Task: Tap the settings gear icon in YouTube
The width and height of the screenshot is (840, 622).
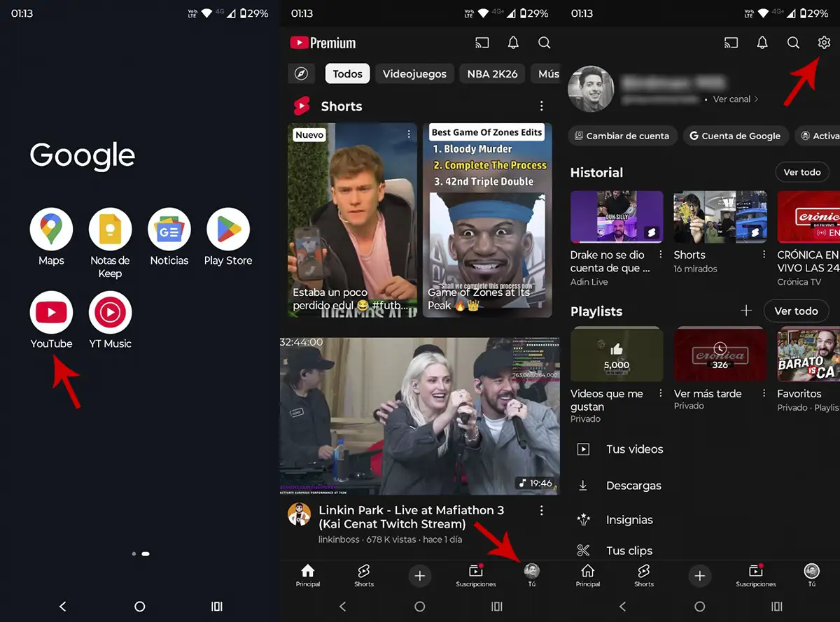Action: 824,43
